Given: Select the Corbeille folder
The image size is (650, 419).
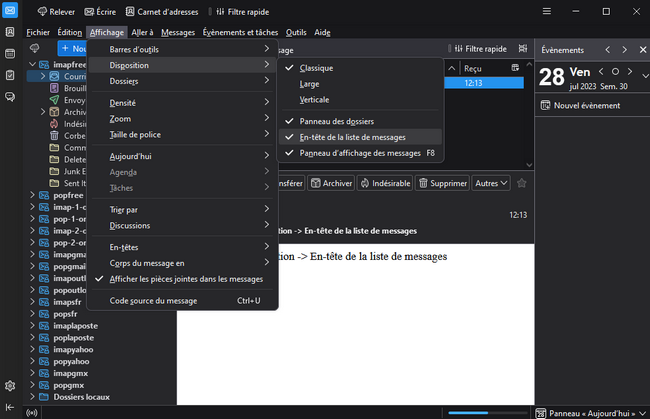Looking at the screenshot, I should (x=68, y=136).
